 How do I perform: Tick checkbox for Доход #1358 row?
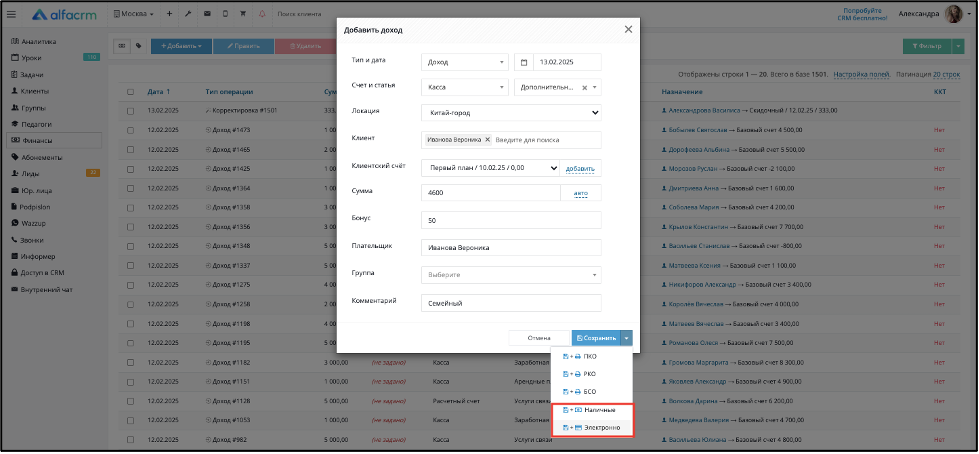(130, 207)
